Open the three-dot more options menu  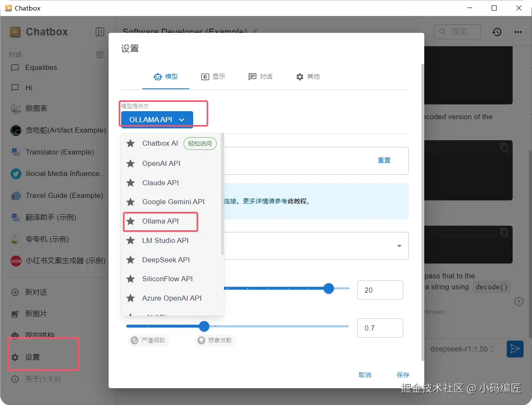point(518,32)
